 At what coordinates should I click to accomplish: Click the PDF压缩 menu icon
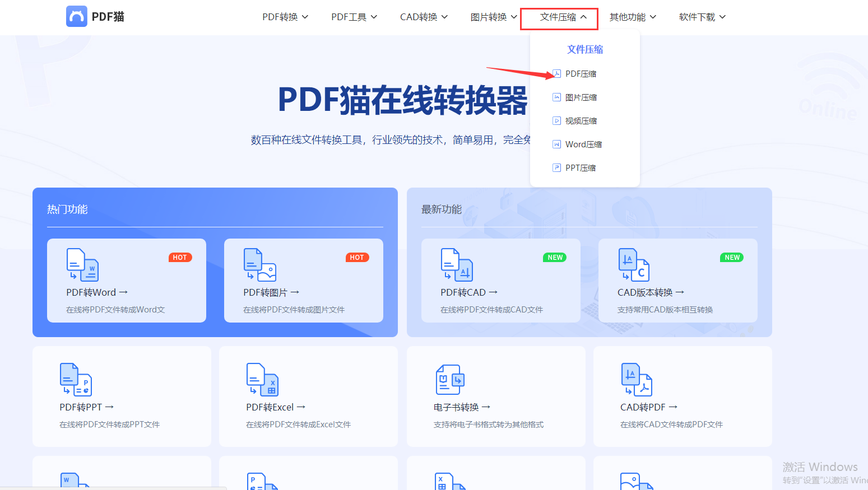click(556, 73)
